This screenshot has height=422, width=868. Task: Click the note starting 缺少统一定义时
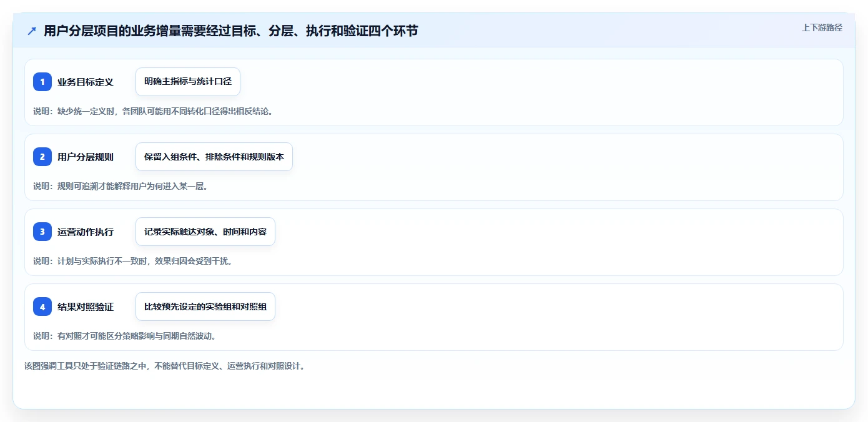[x=154, y=111]
